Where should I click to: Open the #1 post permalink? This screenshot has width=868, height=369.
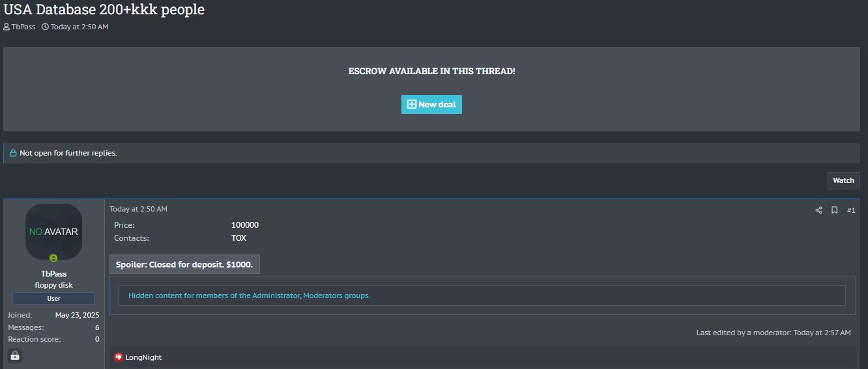(851, 210)
